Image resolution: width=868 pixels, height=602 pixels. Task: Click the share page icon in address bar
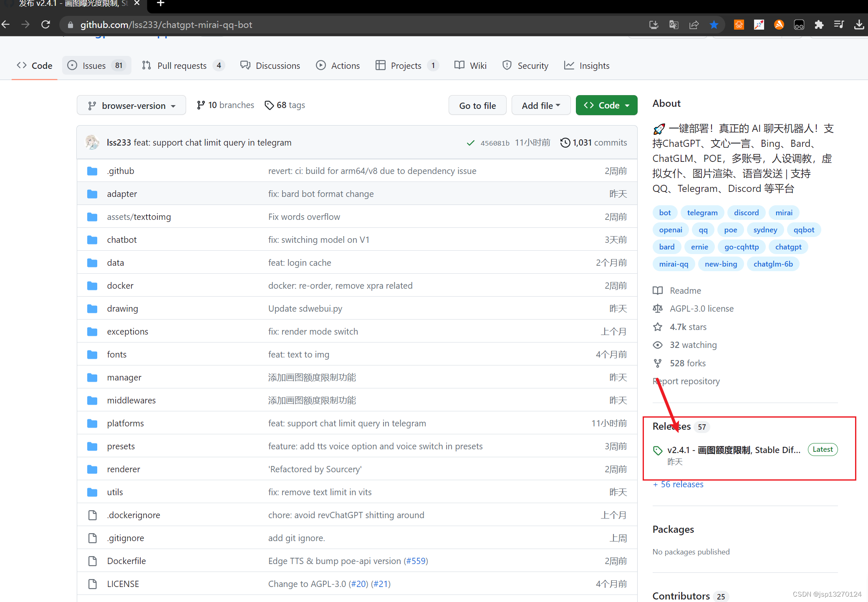[x=694, y=25]
